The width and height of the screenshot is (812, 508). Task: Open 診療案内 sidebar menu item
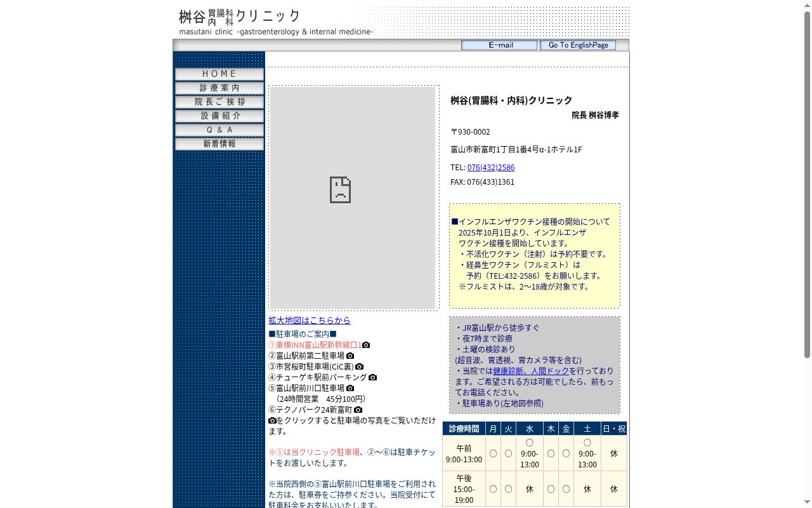[219, 88]
